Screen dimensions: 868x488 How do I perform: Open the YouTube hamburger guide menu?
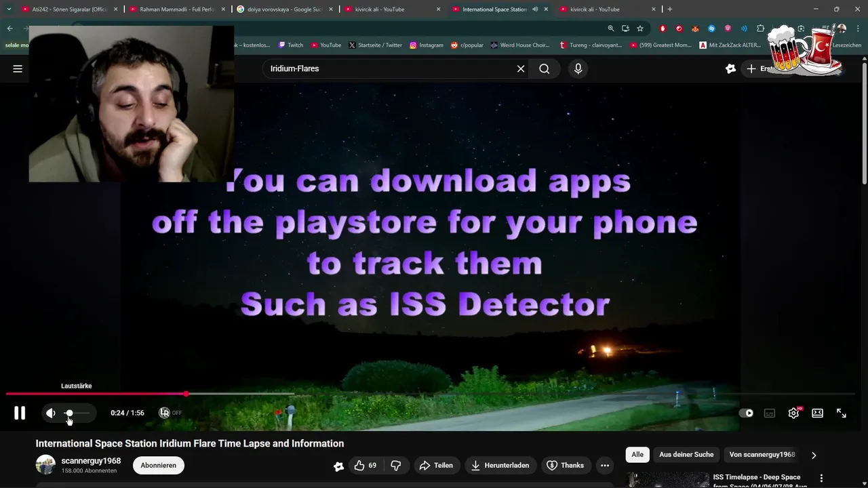(18, 68)
